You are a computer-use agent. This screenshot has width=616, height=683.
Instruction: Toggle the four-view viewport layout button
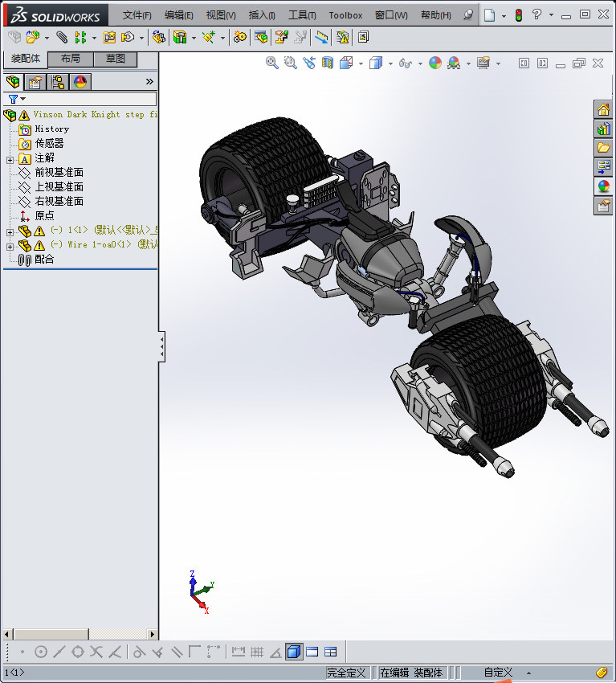[x=330, y=652]
